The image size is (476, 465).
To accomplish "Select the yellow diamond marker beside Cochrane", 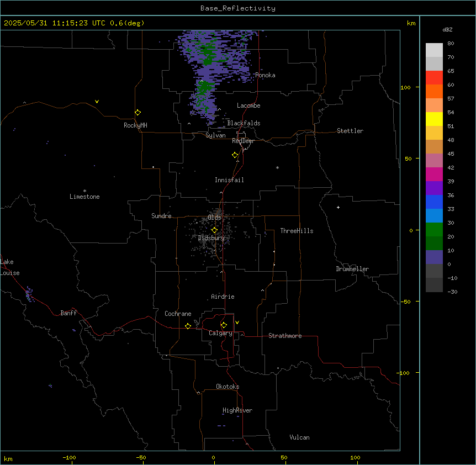I will tap(188, 326).
